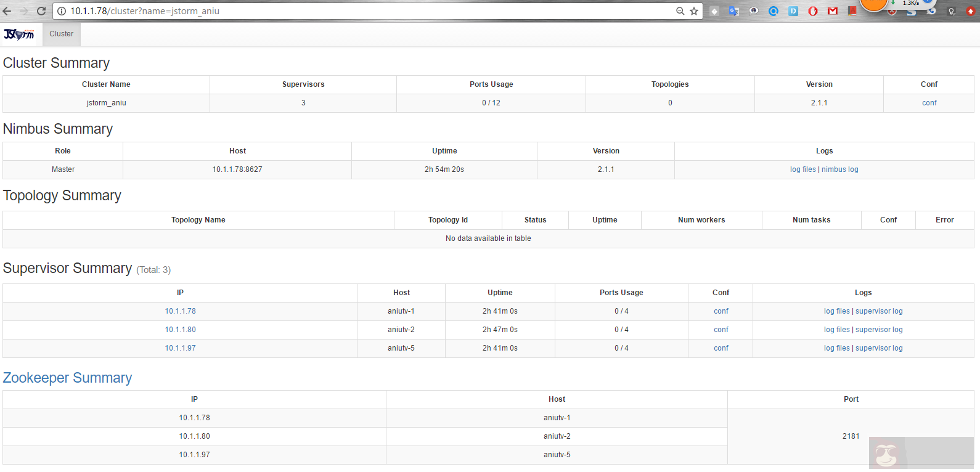Click 'No data available in table' text
The image size is (980, 472).
click(488, 238)
